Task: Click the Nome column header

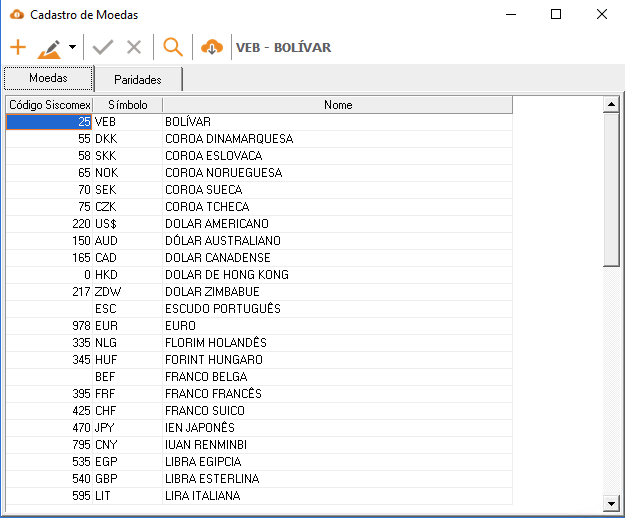Action: point(338,105)
